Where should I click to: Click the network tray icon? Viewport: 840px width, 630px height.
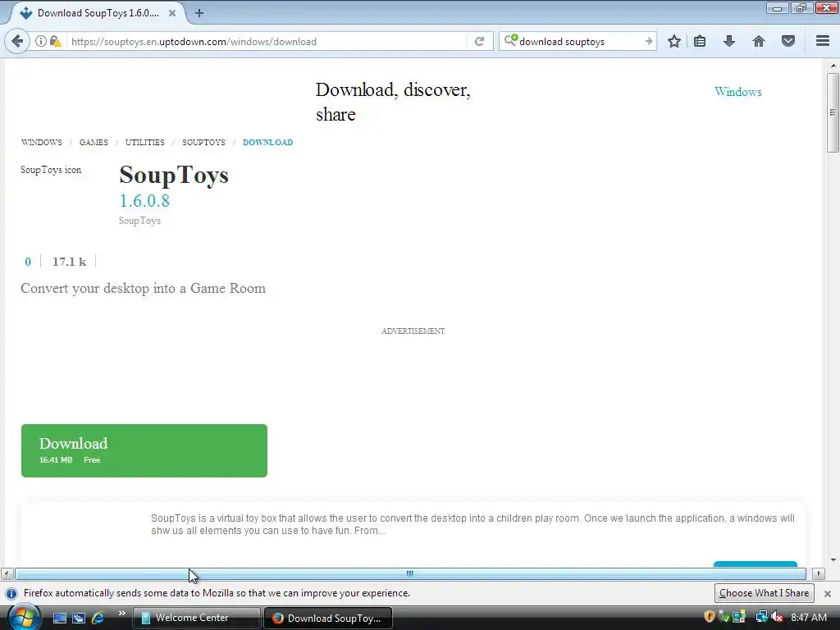[x=760, y=617]
